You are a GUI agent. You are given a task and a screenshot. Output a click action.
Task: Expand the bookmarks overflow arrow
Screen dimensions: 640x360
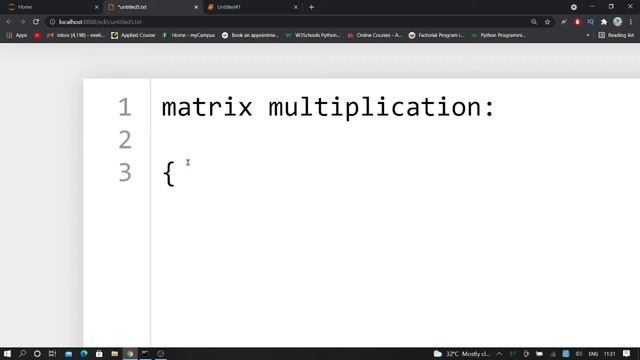pyautogui.click(x=588, y=36)
